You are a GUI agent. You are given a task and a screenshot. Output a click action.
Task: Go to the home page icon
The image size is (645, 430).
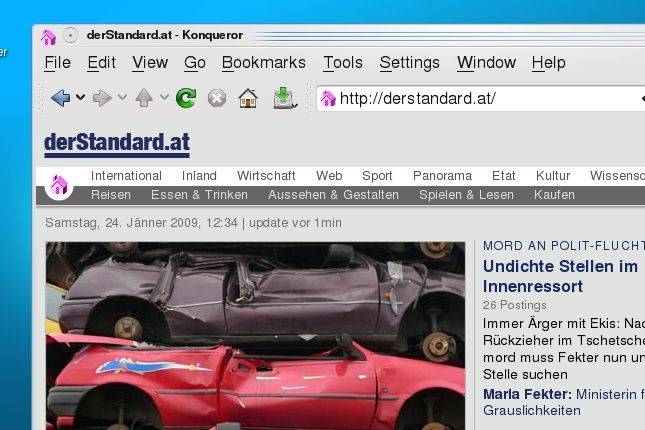(x=248, y=98)
